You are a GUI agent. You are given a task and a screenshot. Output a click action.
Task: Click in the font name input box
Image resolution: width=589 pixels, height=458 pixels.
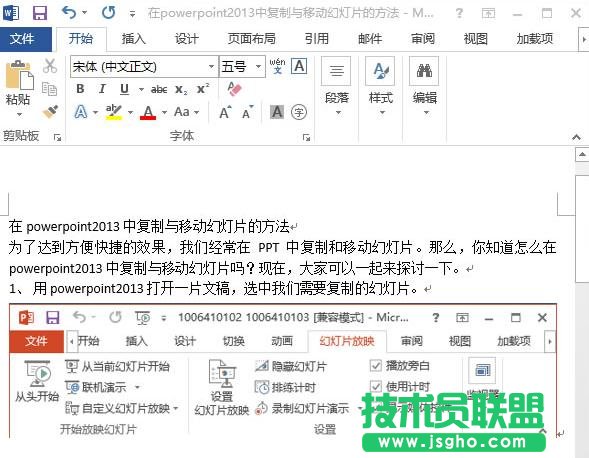click(139, 67)
